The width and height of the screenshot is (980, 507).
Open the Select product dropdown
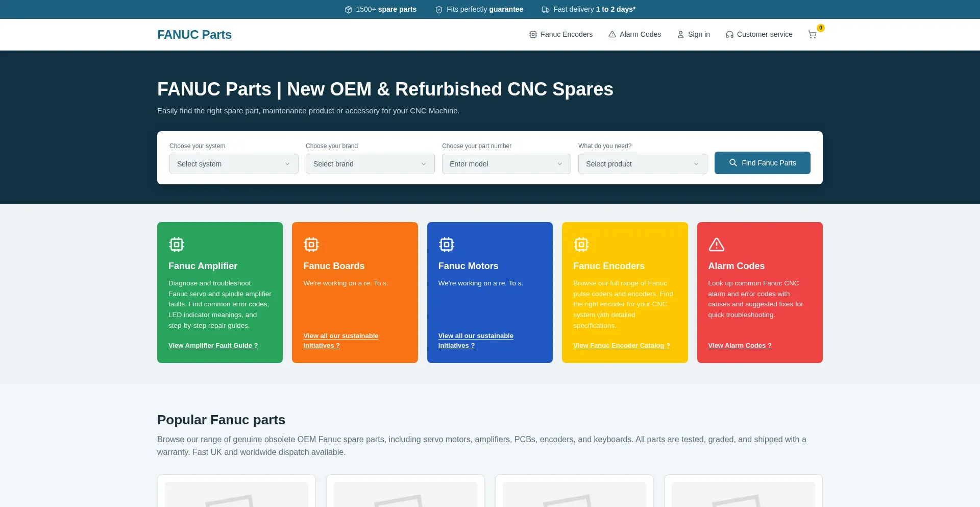coord(643,164)
